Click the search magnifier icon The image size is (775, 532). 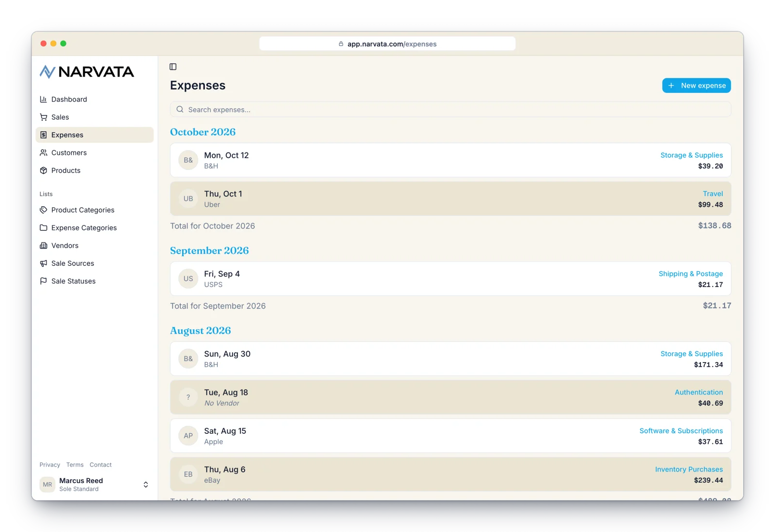pyautogui.click(x=180, y=109)
